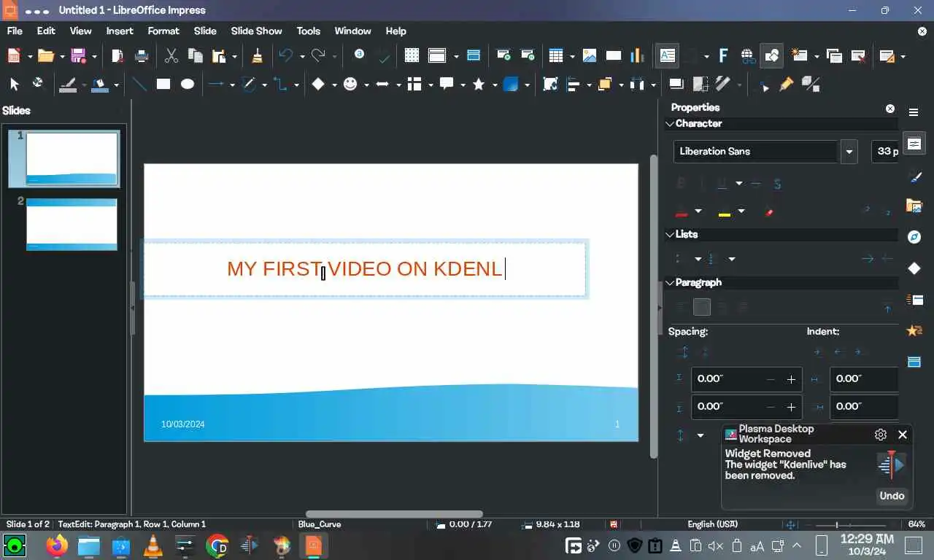Toggle the Display Grid icon

pyautogui.click(x=412, y=55)
